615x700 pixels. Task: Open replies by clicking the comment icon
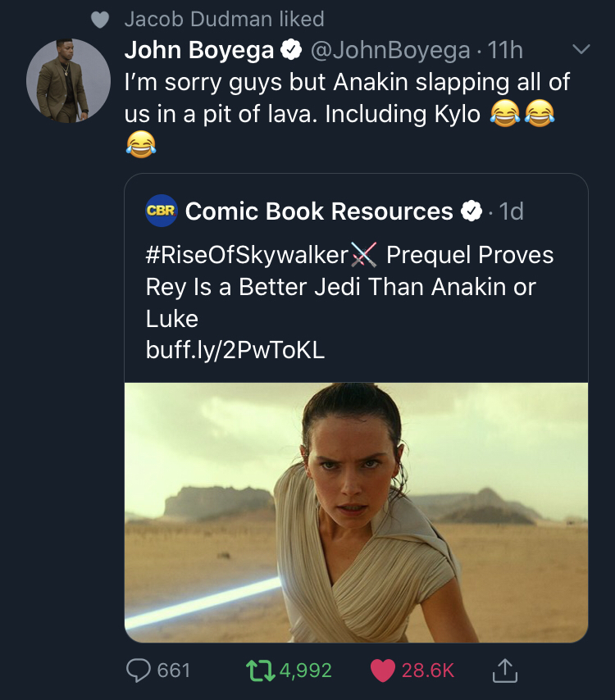pyautogui.click(x=139, y=670)
